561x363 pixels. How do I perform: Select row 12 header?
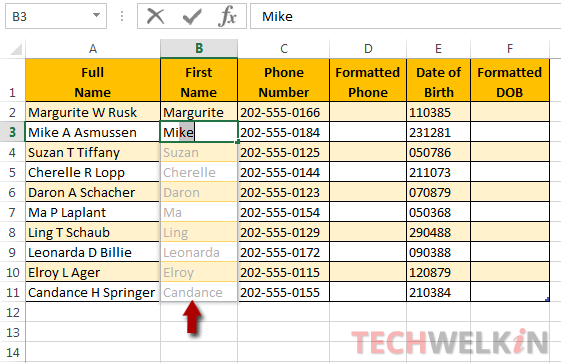pyautogui.click(x=13, y=312)
